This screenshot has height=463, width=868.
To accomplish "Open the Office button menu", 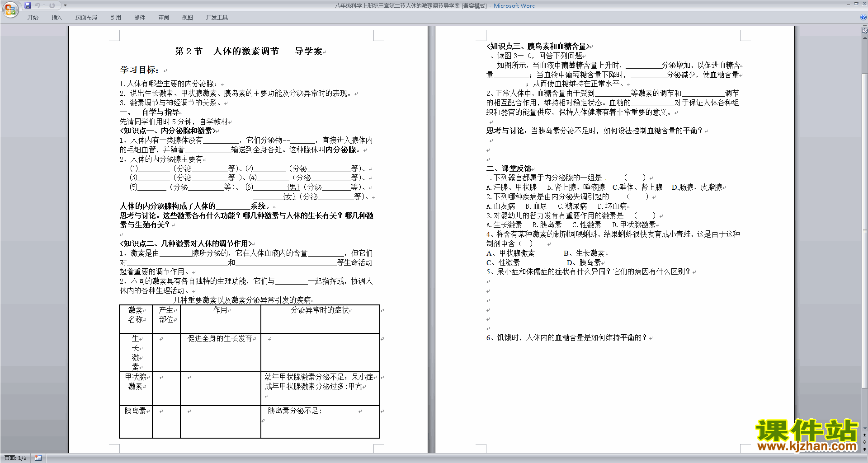I will click(x=10, y=9).
